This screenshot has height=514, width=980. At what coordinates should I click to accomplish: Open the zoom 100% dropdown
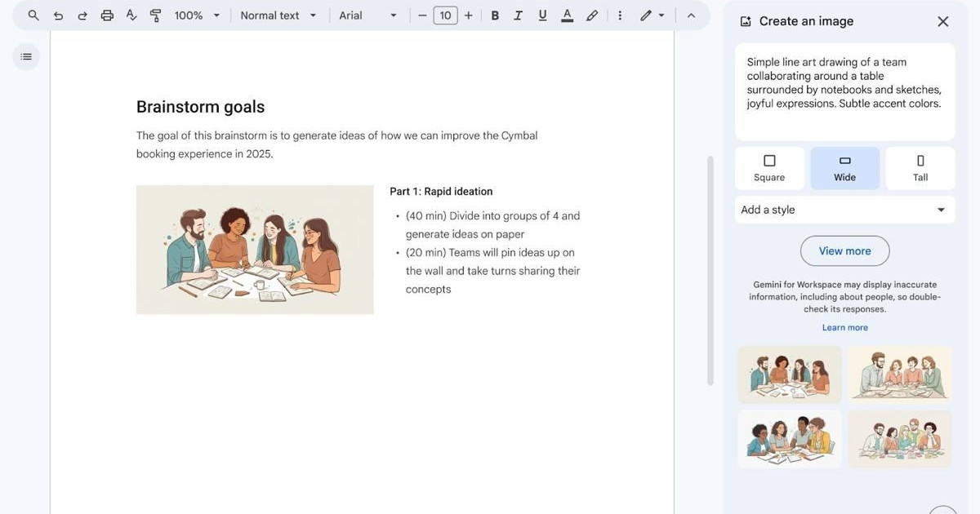(197, 16)
